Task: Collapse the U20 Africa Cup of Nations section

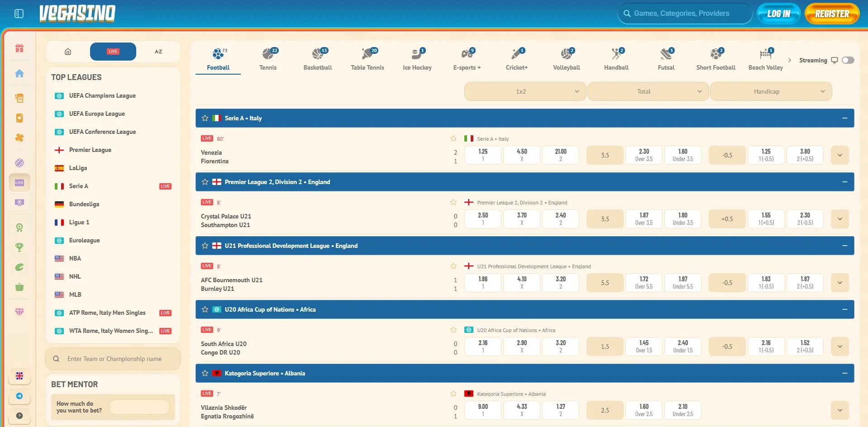Action: click(844, 309)
